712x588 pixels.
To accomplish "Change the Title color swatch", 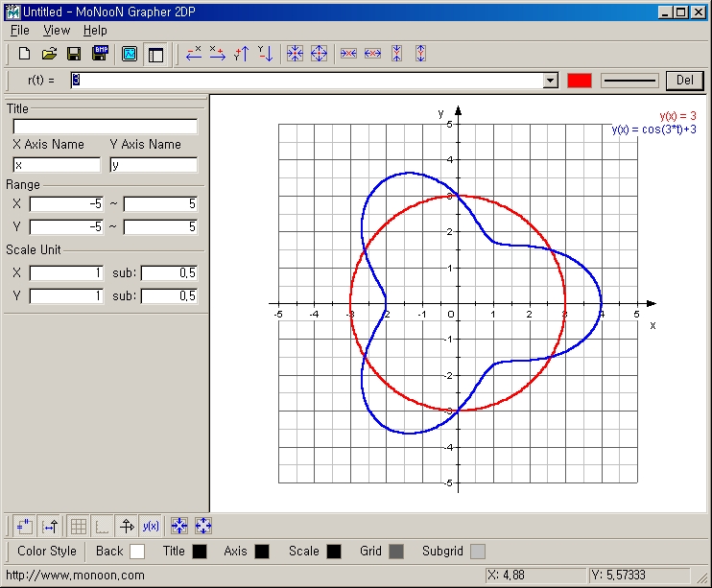I will click(200, 552).
